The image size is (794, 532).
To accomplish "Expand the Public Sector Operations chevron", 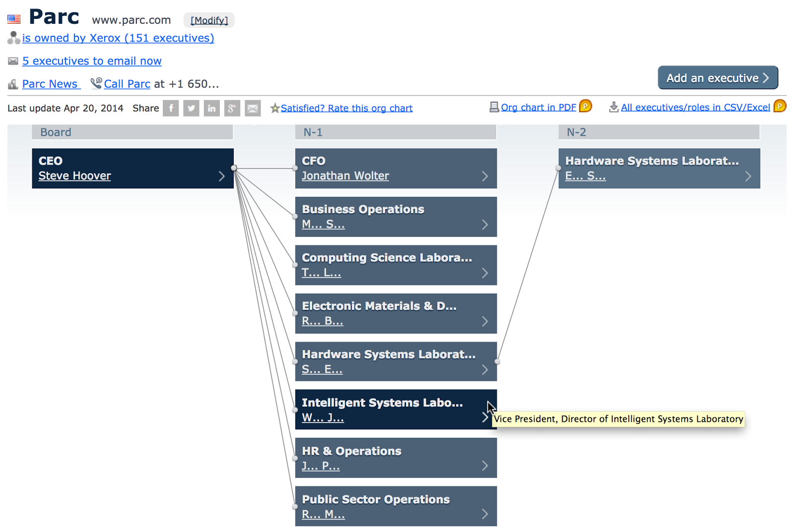I will point(485,514).
